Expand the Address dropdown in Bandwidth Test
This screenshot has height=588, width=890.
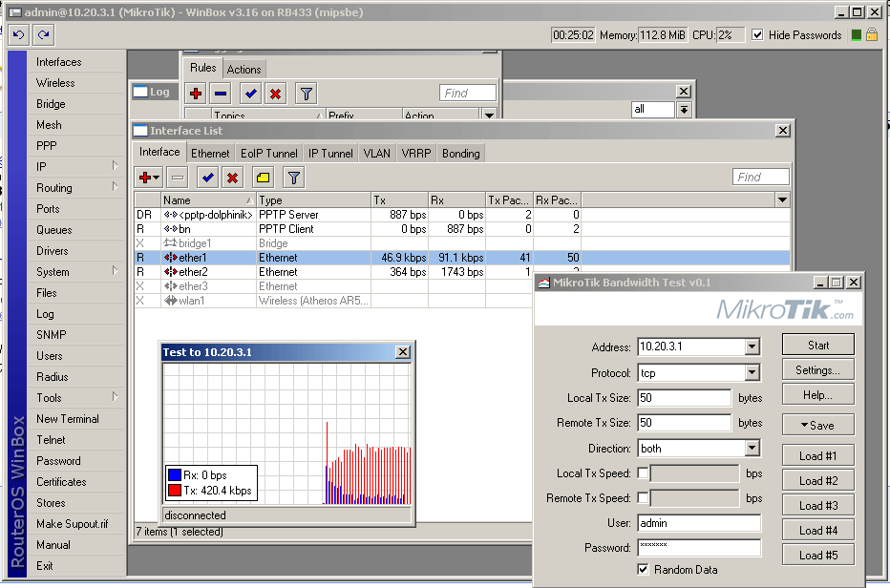tap(752, 347)
